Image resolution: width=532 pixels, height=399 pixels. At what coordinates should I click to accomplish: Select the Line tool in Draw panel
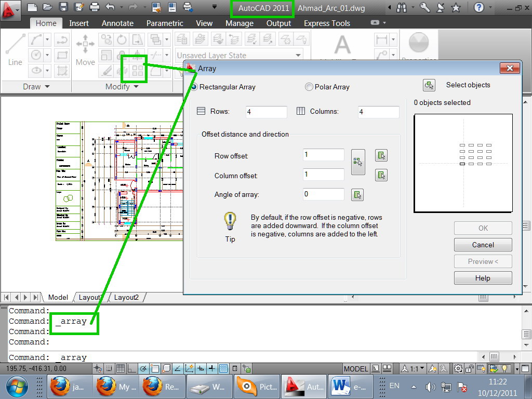click(15, 49)
